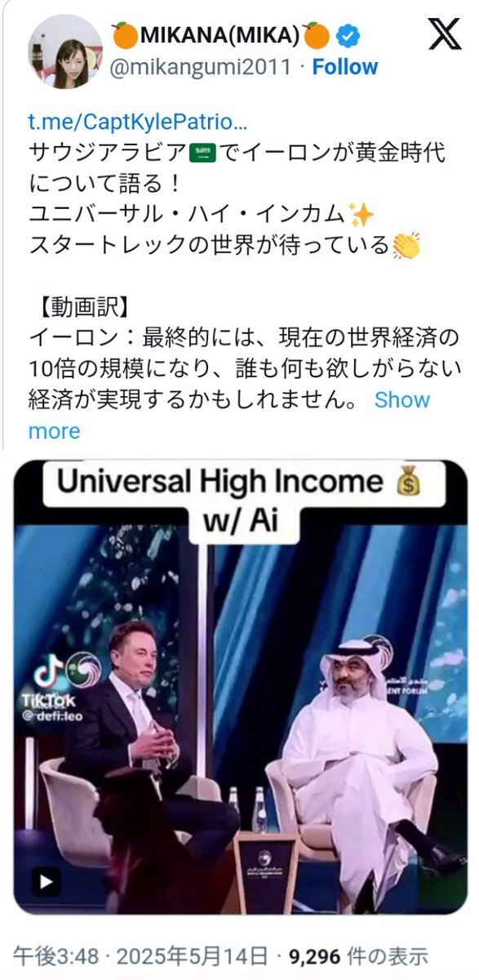Viewport: 479px width, 980px height.
Task: Click the blue verified badge
Action: coord(348,36)
